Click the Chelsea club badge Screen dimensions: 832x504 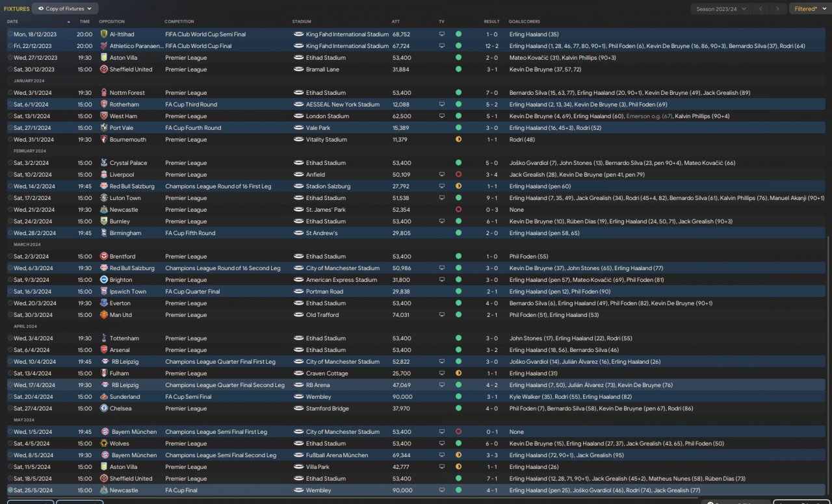pyautogui.click(x=104, y=408)
